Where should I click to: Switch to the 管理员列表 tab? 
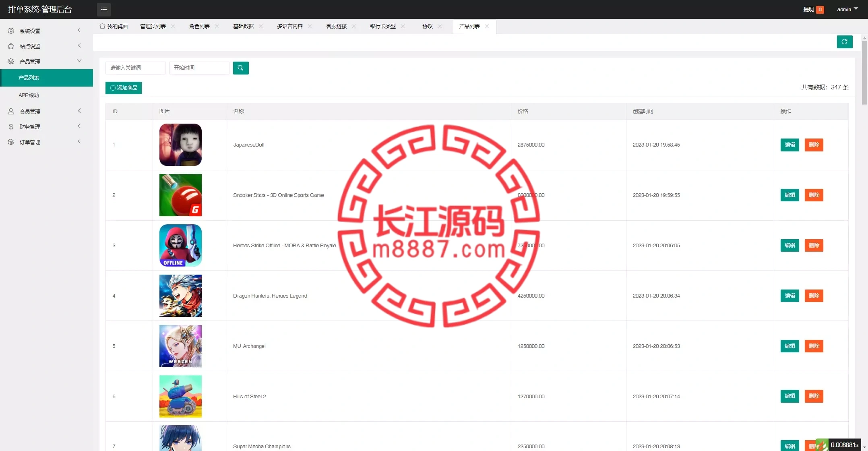[x=153, y=26]
